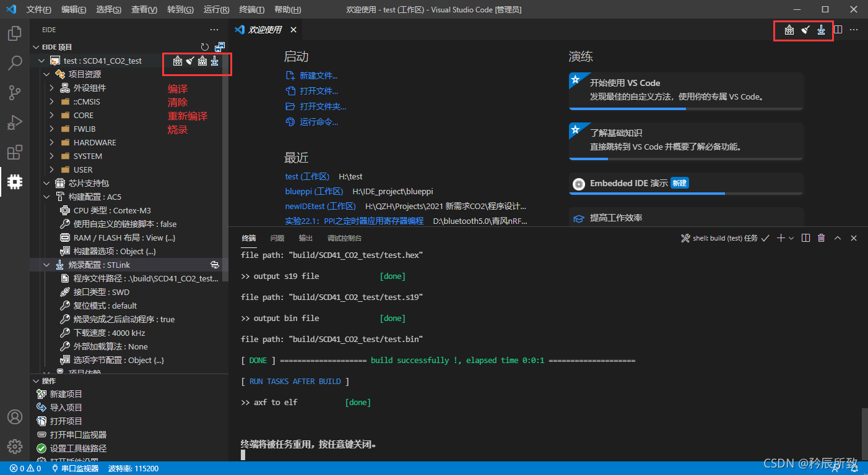Open the 编辑(E) menu

pyautogui.click(x=74, y=10)
